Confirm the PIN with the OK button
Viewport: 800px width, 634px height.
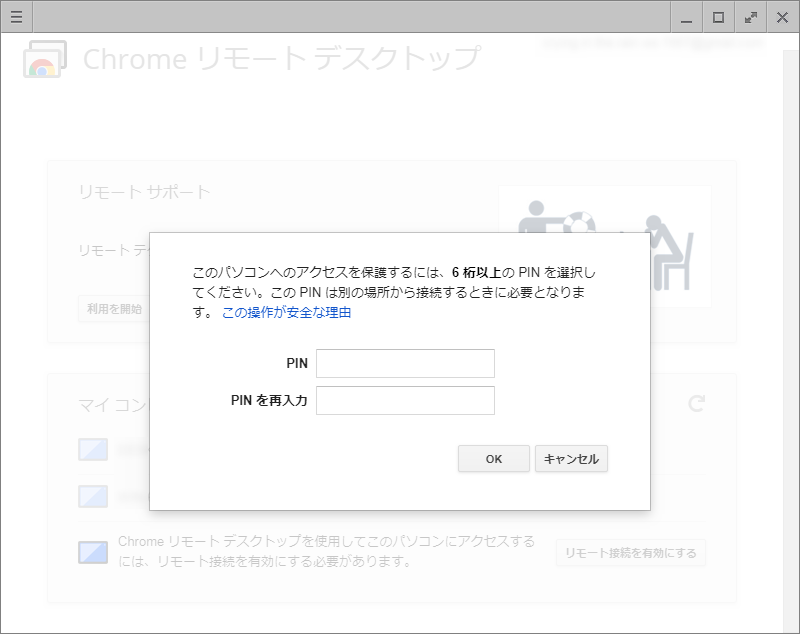pyautogui.click(x=493, y=459)
